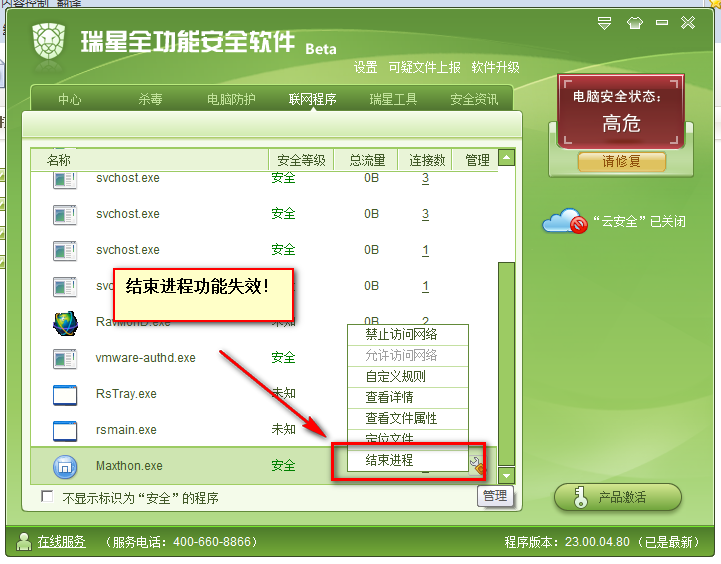Screen dimensions: 721x564
Task: Switch to the 电脑防护 tab
Action: coord(231,99)
